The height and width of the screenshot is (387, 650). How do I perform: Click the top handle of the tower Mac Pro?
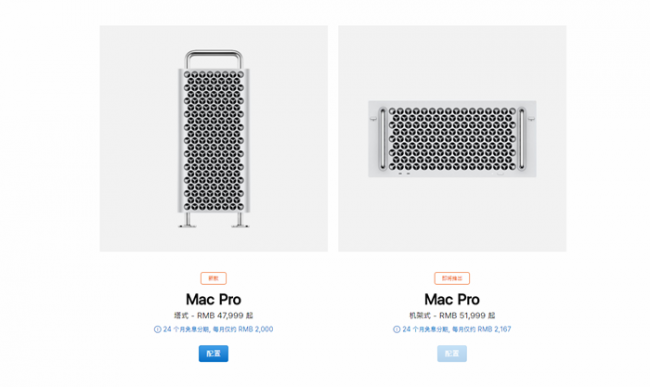[213, 58]
